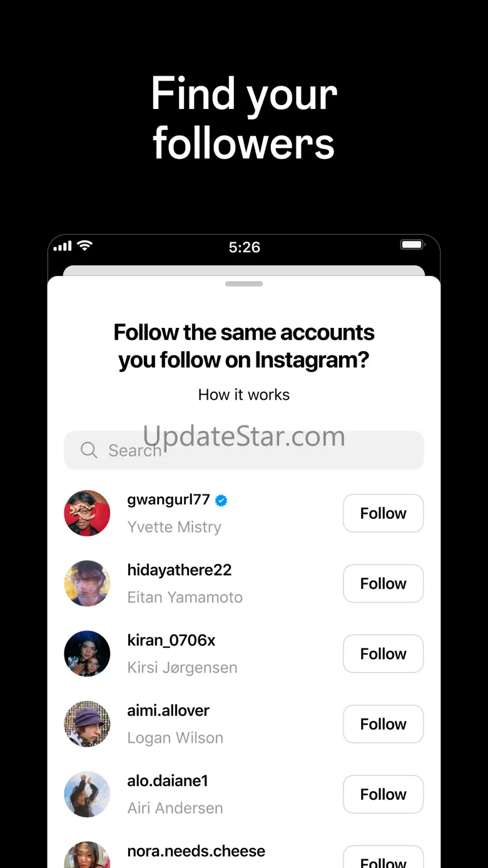Tap the battery indicator icon

click(412, 245)
